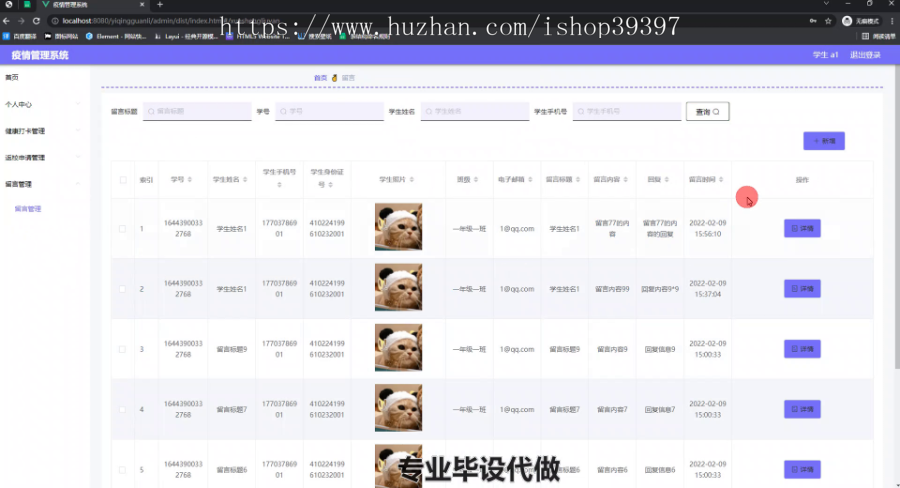Click the 查询 search button
The width and height of the screenshot is (900, 488).
(x=707, y=111)
